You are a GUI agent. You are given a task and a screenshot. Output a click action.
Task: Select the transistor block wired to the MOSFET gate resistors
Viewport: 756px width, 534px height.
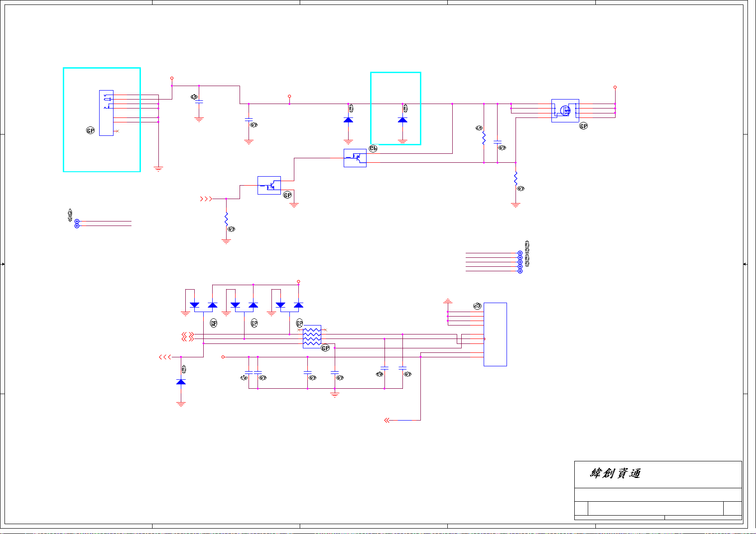coord(355,158)
